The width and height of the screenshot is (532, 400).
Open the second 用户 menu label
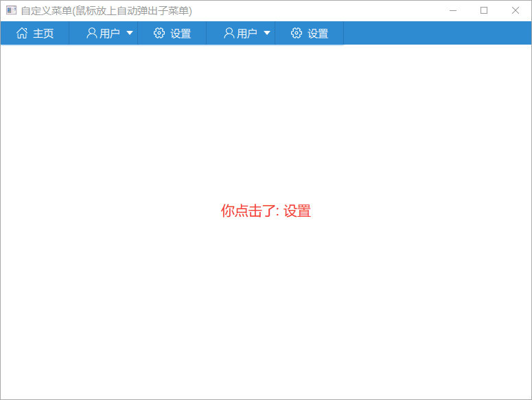247,34
